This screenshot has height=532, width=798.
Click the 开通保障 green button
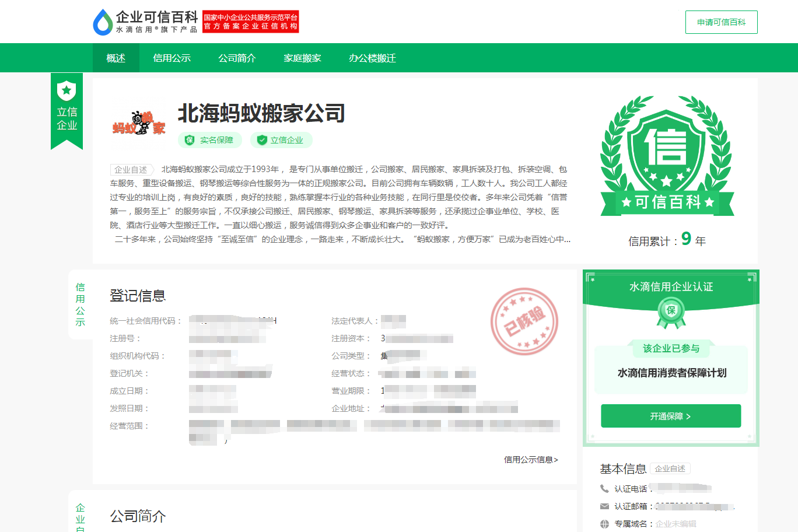670,415
